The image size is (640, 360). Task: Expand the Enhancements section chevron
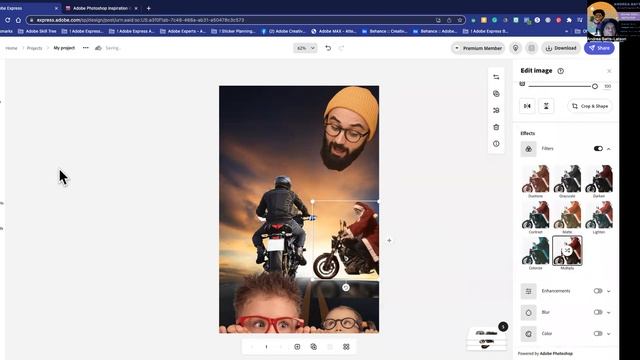(x=609, y=291)
